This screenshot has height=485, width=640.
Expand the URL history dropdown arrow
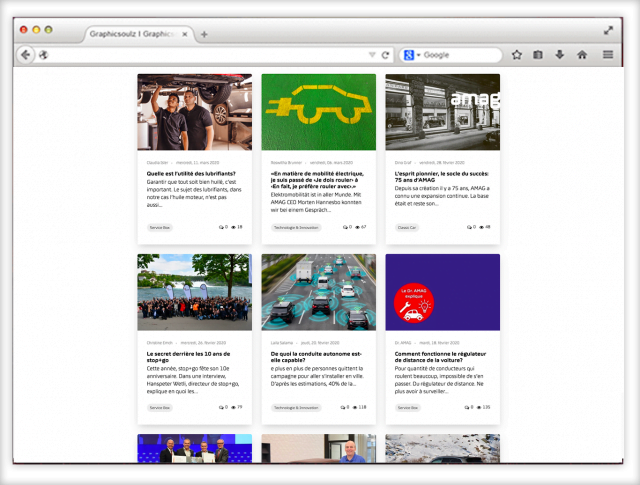(x=372, y=55)
